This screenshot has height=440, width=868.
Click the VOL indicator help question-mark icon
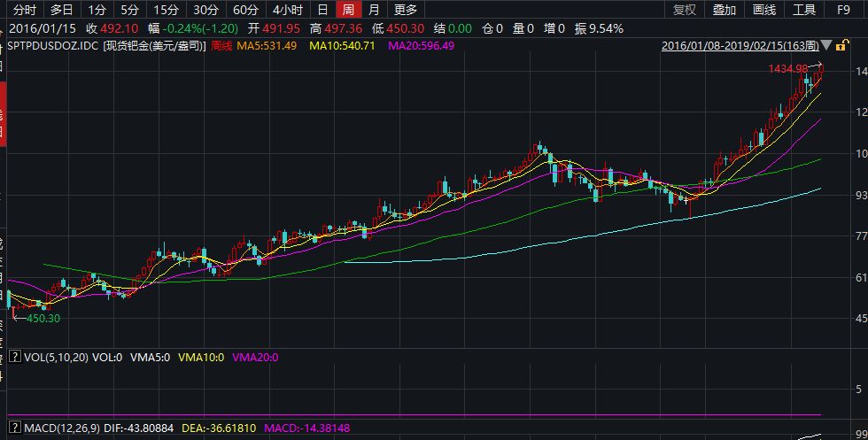(x=13, y=358)
